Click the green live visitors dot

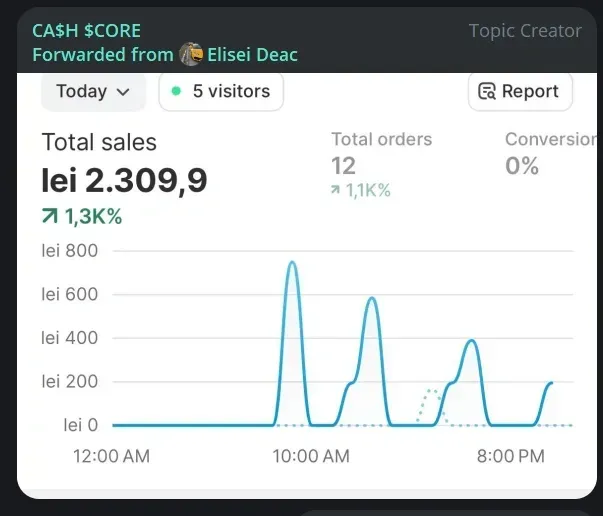click(x=177, y=91)
